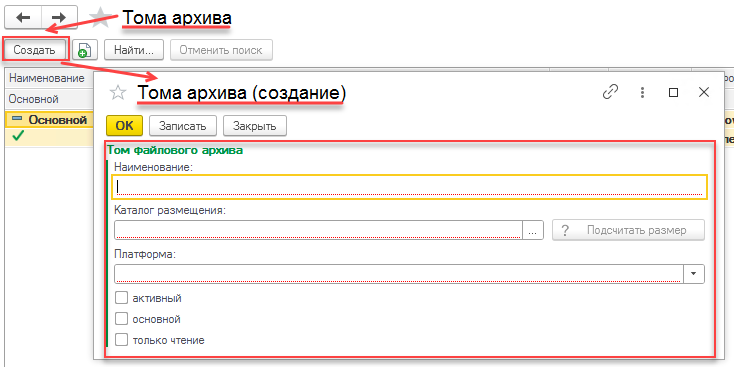
Task: Focus the Наименование input field
Action: coord(410,187)
